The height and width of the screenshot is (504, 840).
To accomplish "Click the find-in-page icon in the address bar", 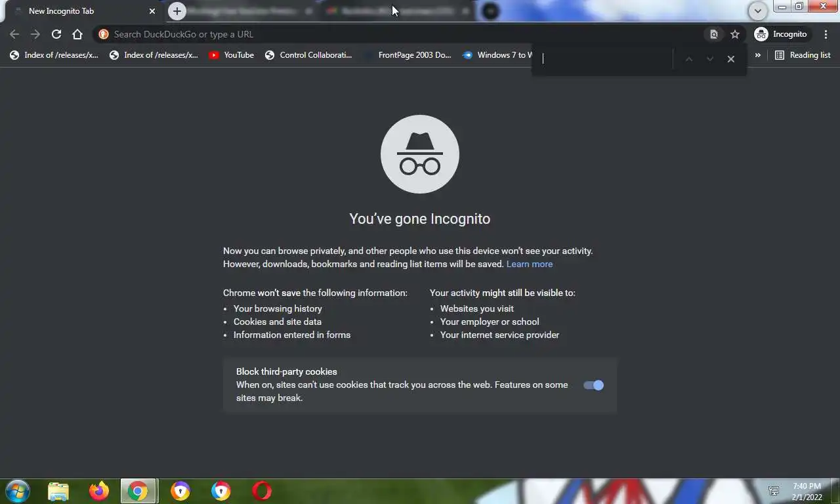I will pyautogui.click(x=714, y=34).
